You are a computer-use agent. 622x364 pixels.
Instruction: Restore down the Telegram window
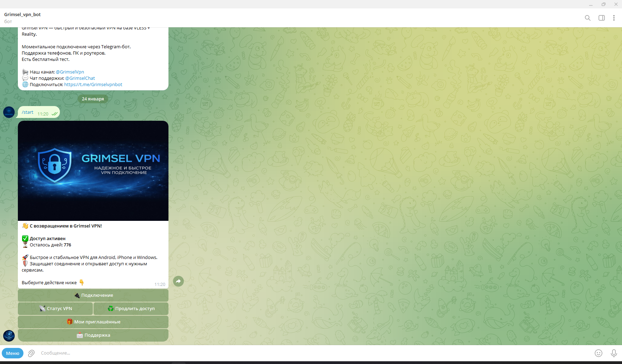[603, 4]
